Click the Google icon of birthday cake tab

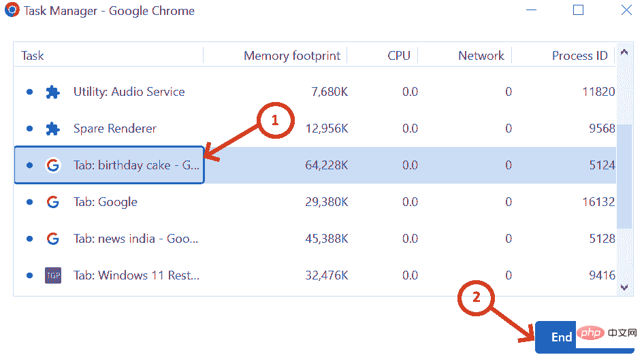52,165
